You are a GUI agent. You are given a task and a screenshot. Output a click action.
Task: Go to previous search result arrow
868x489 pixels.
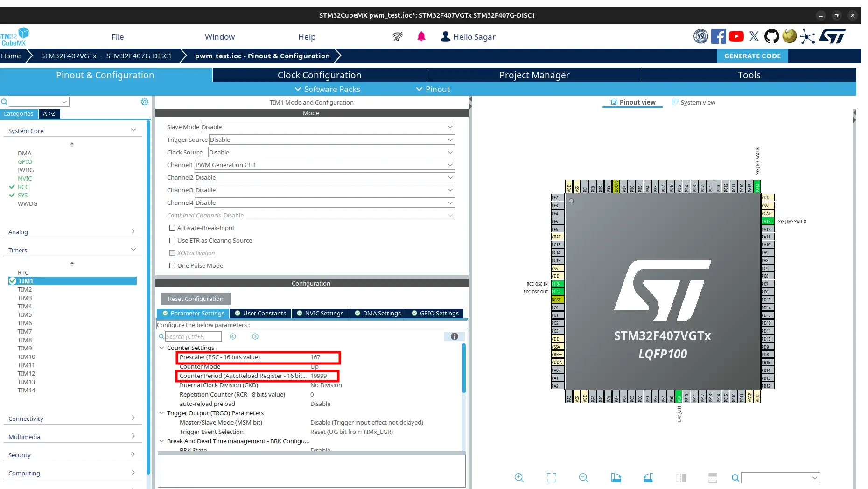tap(233, 336)
